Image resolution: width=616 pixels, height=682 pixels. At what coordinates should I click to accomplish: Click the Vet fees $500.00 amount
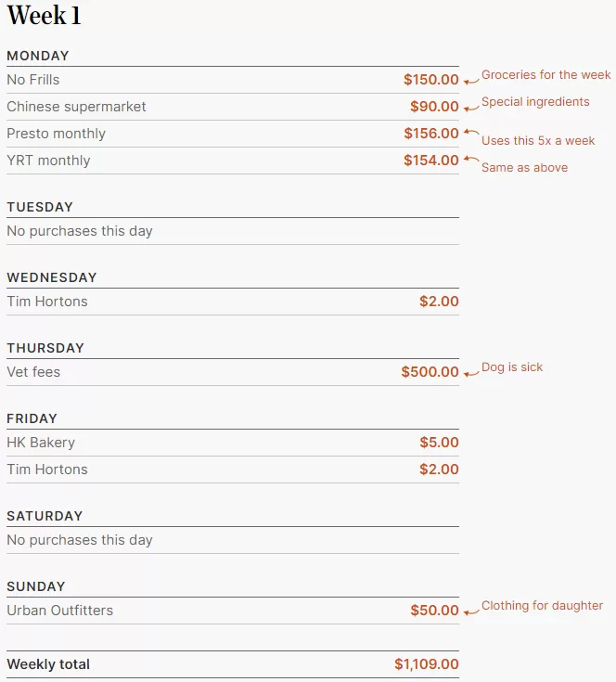tap(430, 372)
